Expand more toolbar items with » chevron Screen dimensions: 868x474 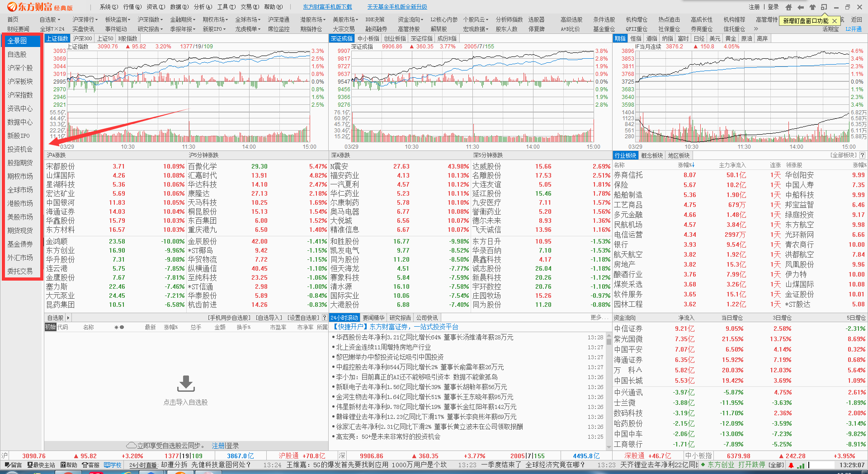pyautogui.click(x=756, y=29)
